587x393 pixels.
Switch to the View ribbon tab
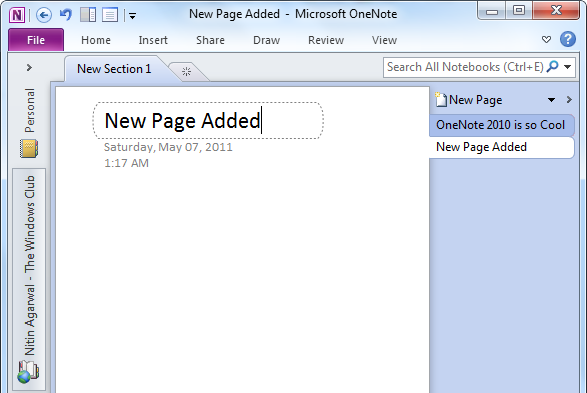(x=384, y=40)
